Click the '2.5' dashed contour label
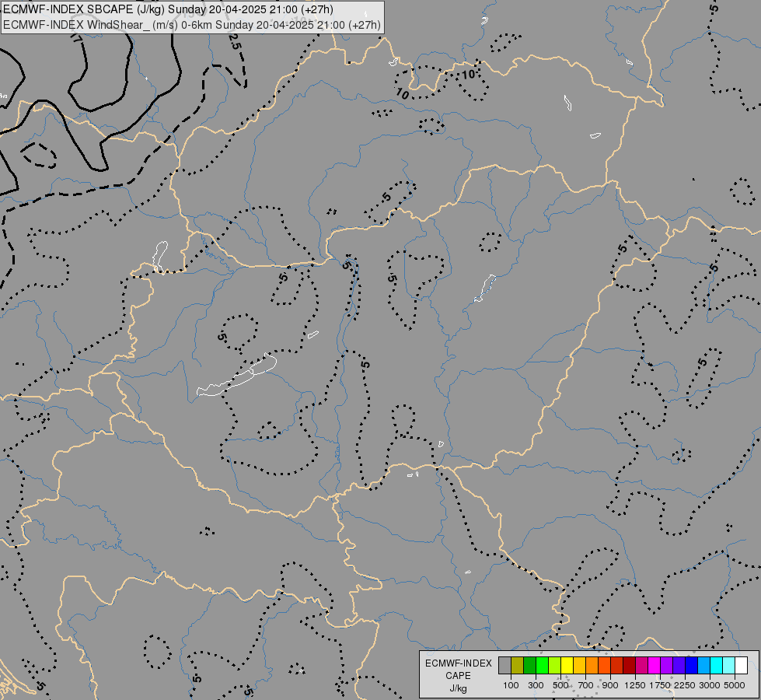 point(235,42)
